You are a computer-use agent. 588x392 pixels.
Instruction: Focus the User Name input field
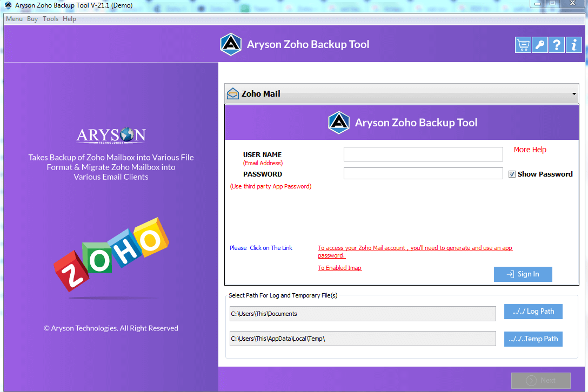[423, 154]
